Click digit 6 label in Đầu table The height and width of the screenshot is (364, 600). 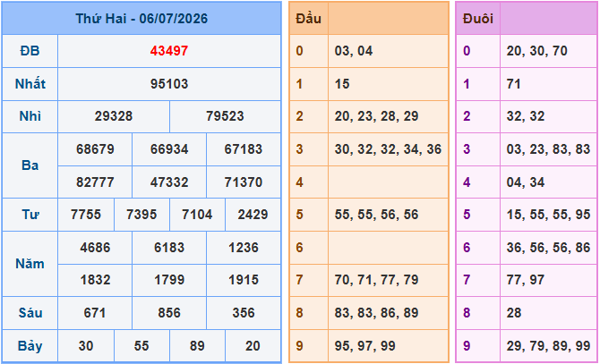(299, 248)
